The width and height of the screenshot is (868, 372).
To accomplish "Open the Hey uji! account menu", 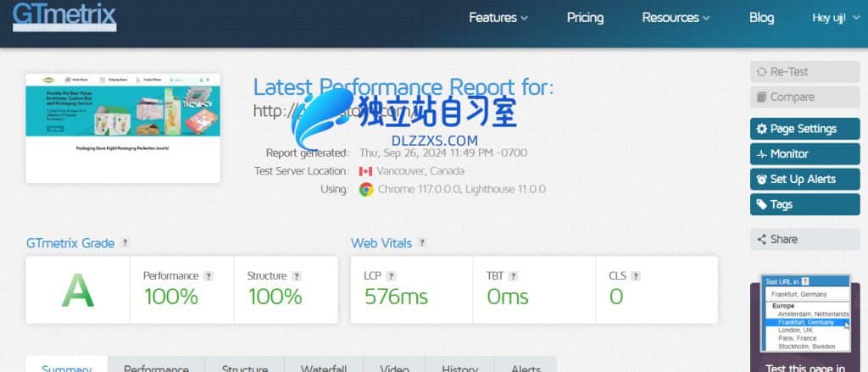I will pos(836,18).
